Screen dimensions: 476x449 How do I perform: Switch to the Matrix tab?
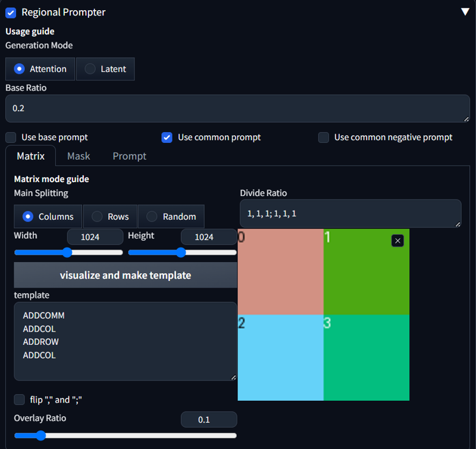[x=31, y=156]
